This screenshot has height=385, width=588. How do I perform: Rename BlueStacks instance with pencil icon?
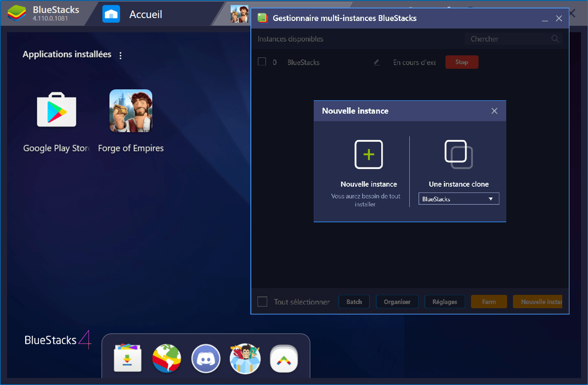click(x=377, y=62)
